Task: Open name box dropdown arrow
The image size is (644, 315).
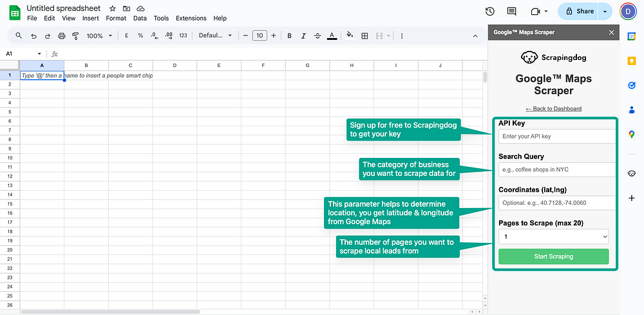Action: click(39, 54)
